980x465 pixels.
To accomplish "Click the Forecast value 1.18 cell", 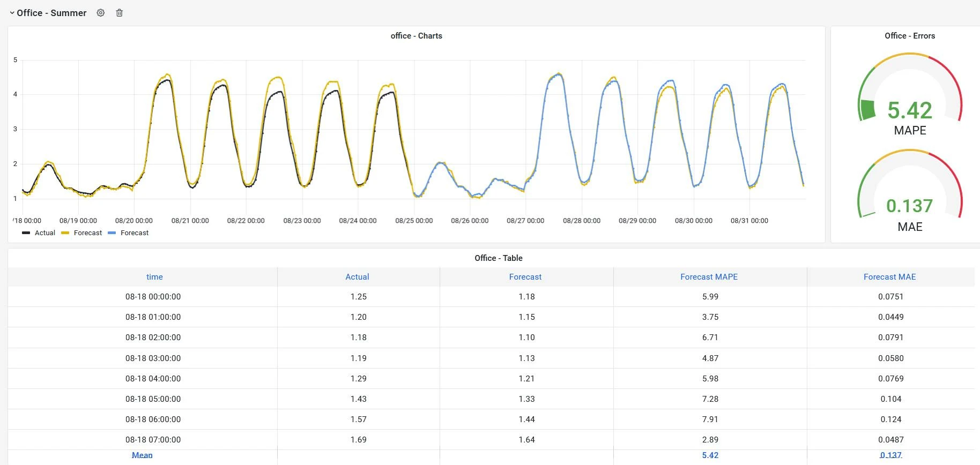I will (x=527, y=297).
